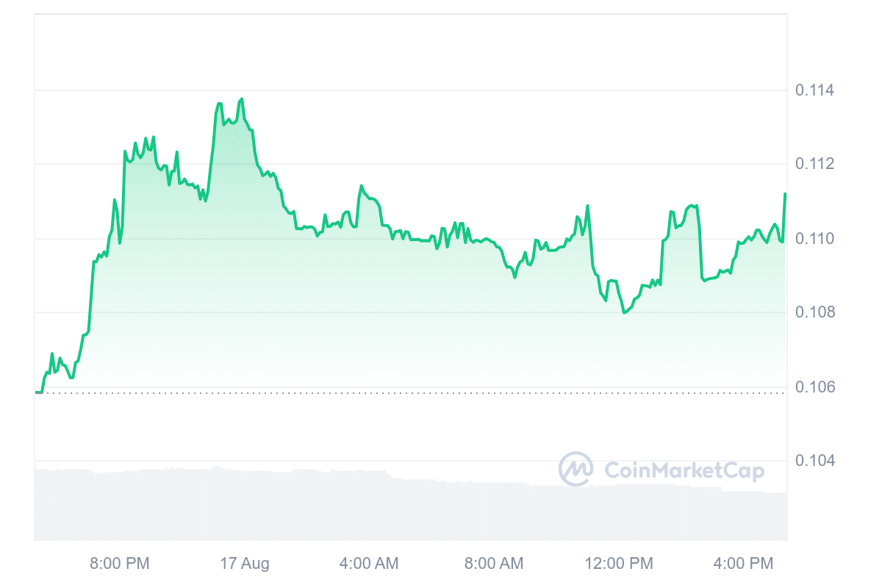The width and height of the screenshot is (882, 588).
Task: Click the highest peak of the price line
Action: [x=242, y=99]
